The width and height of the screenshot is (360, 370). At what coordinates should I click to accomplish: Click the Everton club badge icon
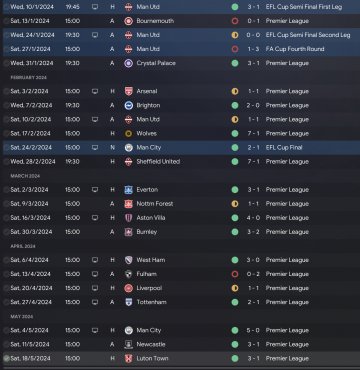pyautogui.click(x=128, y=190)
